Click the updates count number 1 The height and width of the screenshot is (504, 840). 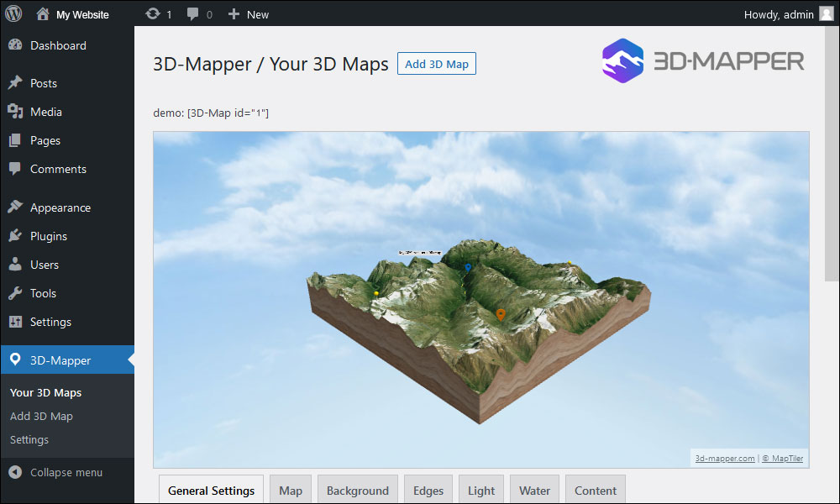[x=169, y=15]
